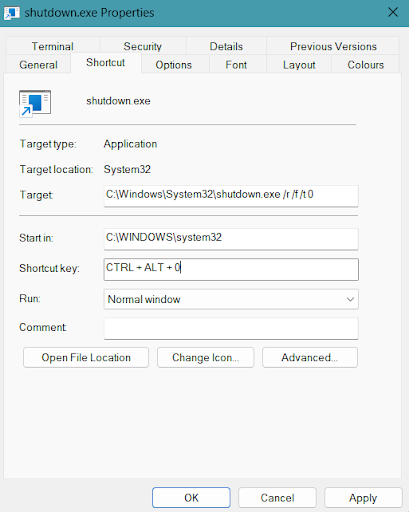Click the 'Run:' label

[30, 298]
